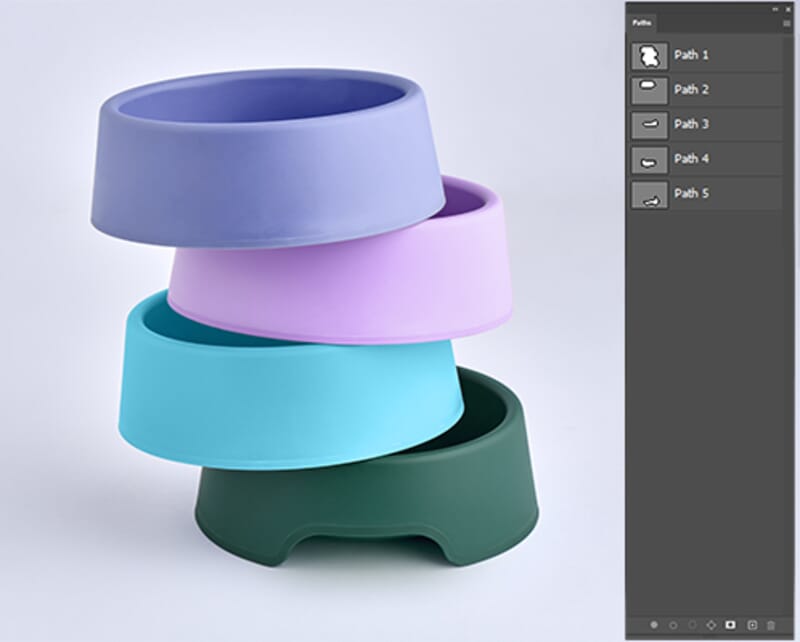Click the 'Path 1' label
The width and height of the screenshot is (800, 642).
691,55
